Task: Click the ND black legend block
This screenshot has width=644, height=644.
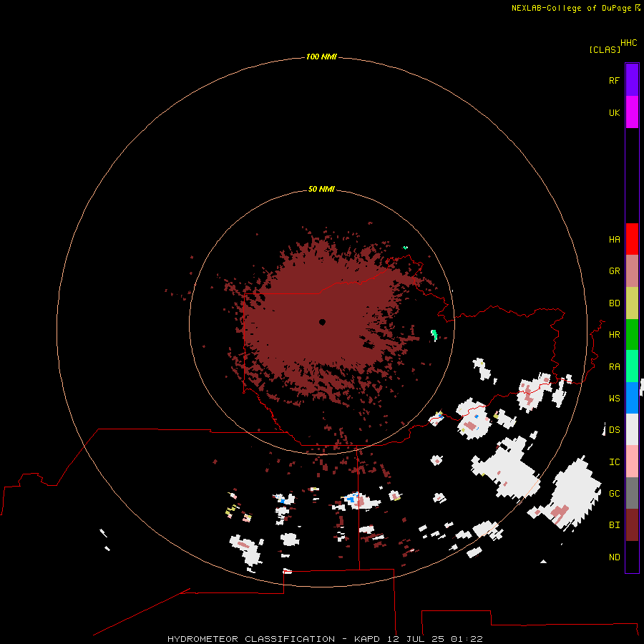Action: click(632, 557)
